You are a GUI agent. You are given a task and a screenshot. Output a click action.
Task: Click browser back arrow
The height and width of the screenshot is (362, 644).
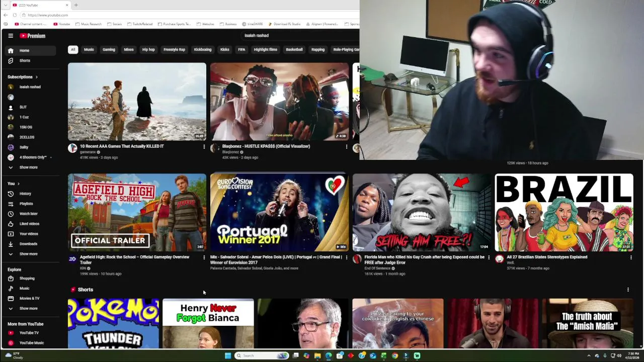coord(6,15)
